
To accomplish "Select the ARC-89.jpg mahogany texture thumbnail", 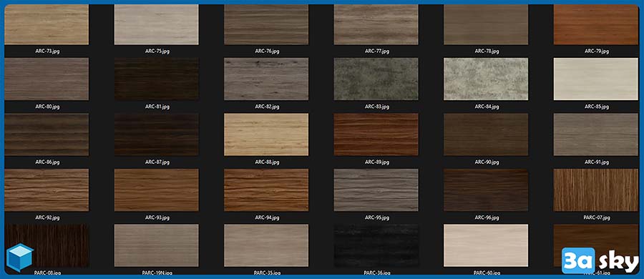I will 376,134.
